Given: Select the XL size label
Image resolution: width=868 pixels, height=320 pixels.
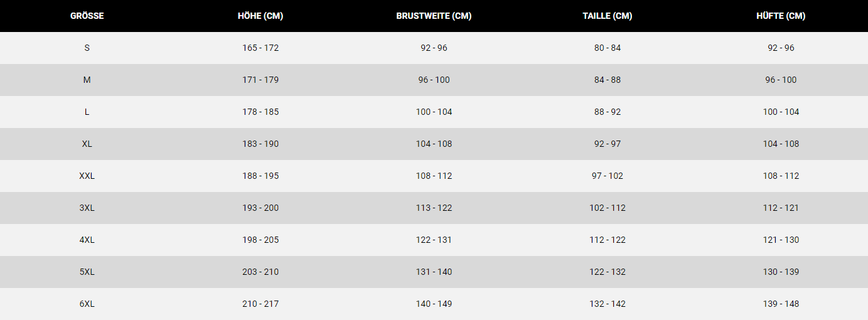Looking at the screenshot, I should pyautogui.click(x=87, y=144).
